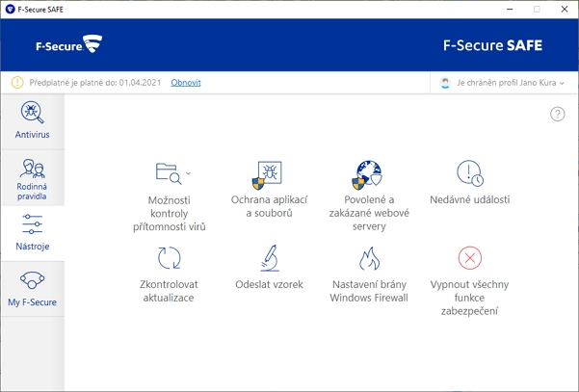Click the subscription warning exclamation icon

[17, 82]
